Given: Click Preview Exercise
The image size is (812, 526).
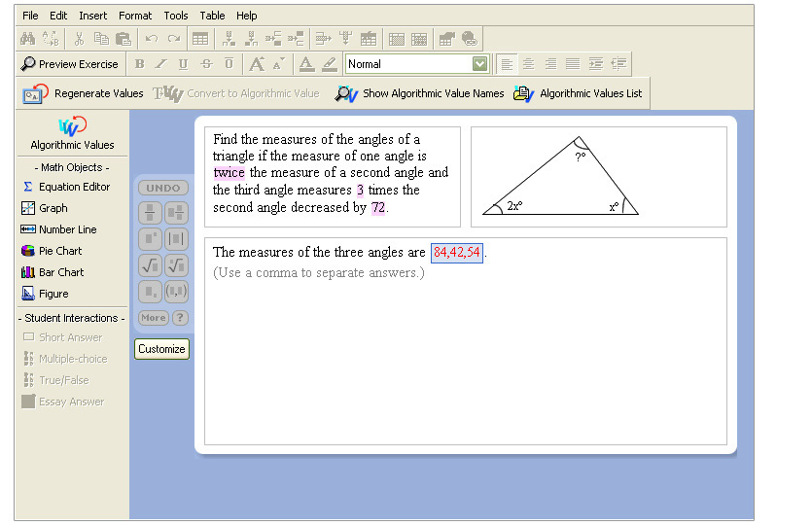Looking at the screenshot, I should pos(69,64).
